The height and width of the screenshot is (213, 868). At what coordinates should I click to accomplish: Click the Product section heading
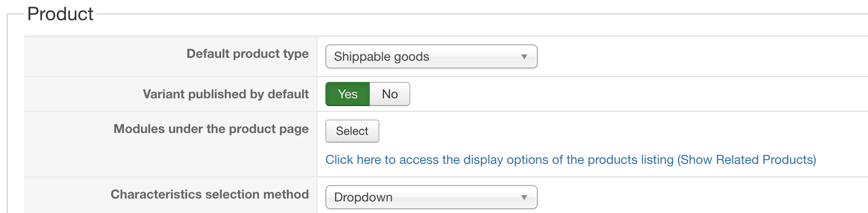(x=60, y=14)
